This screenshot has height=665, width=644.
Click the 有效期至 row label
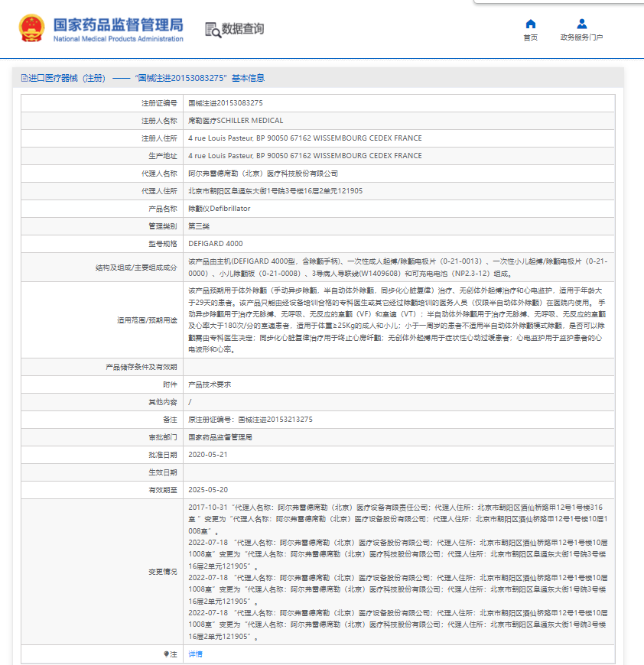pos(162,490)
